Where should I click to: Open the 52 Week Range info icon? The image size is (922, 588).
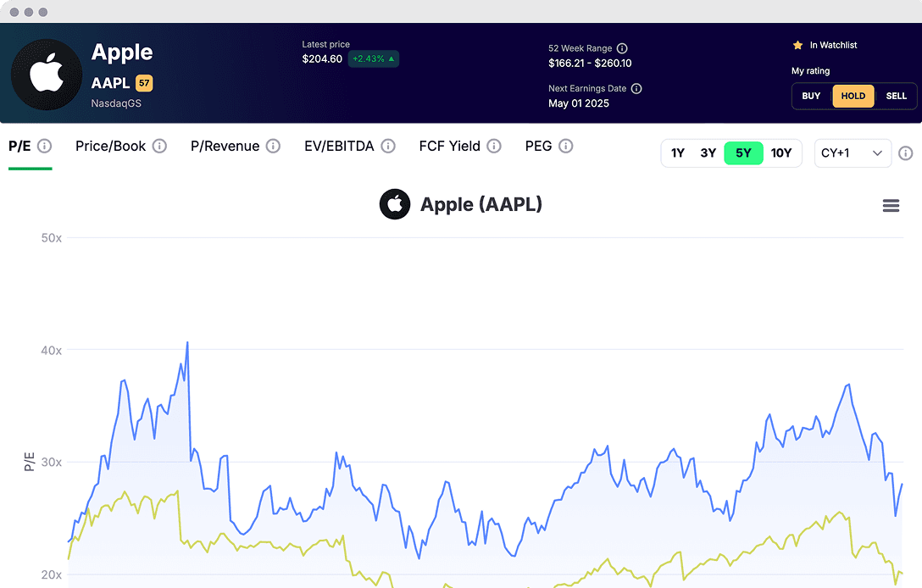coord(621,48)
